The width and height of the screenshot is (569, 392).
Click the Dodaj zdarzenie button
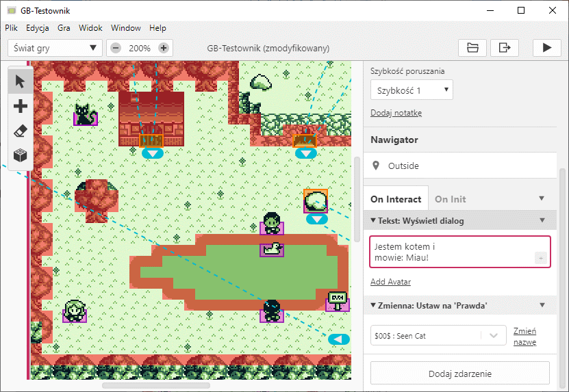pyautogui.click(x=459, y=374)
